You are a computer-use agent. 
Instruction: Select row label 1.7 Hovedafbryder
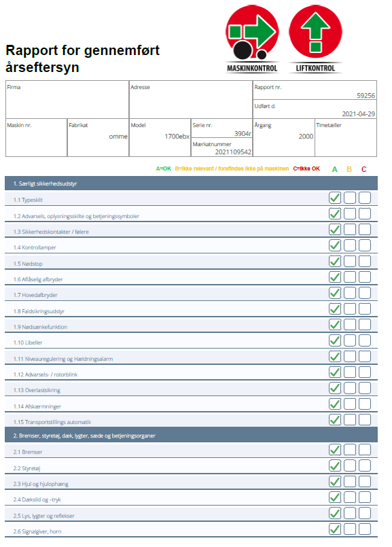pyautogui.click(x=35, y=295)
